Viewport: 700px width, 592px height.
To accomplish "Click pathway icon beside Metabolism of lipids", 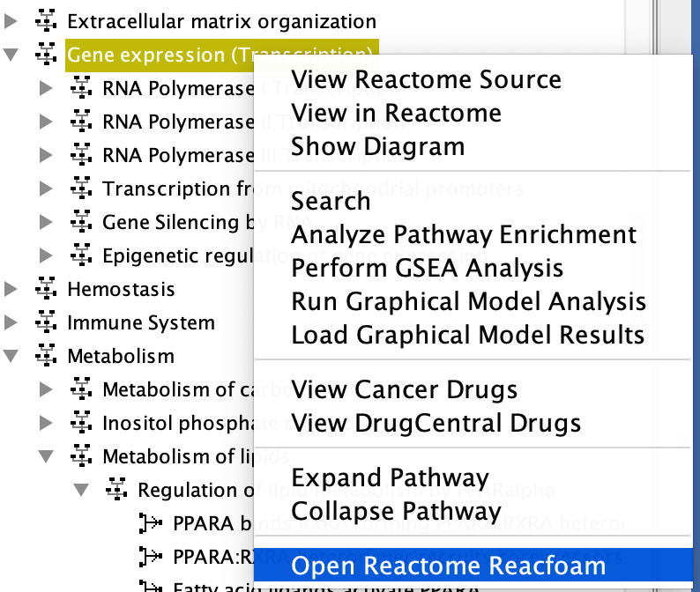I will point(81,456).
